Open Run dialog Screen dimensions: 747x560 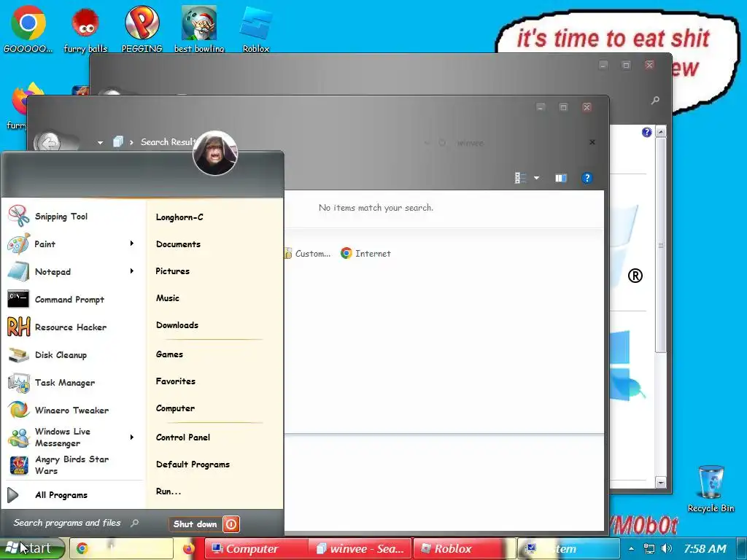pos(169,491)
